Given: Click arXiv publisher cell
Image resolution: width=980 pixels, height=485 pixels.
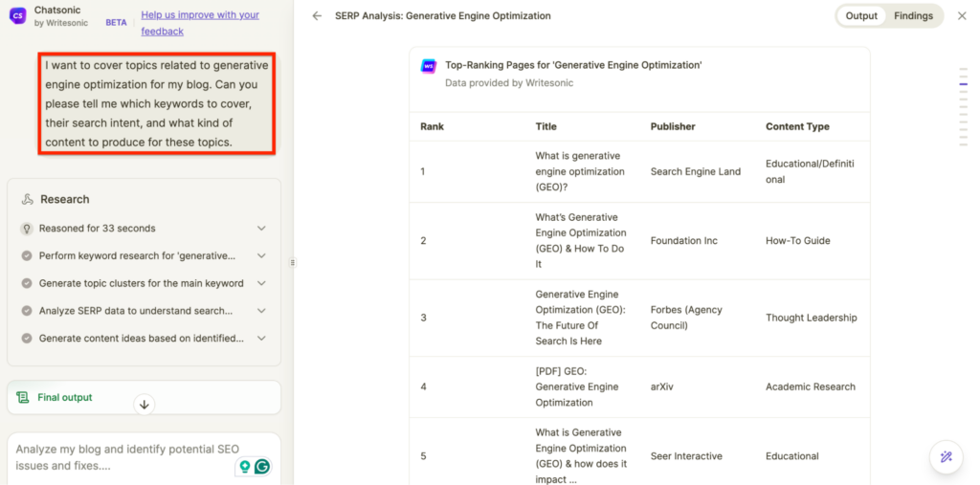Looking at the screenshot, I should click(660, 386).
